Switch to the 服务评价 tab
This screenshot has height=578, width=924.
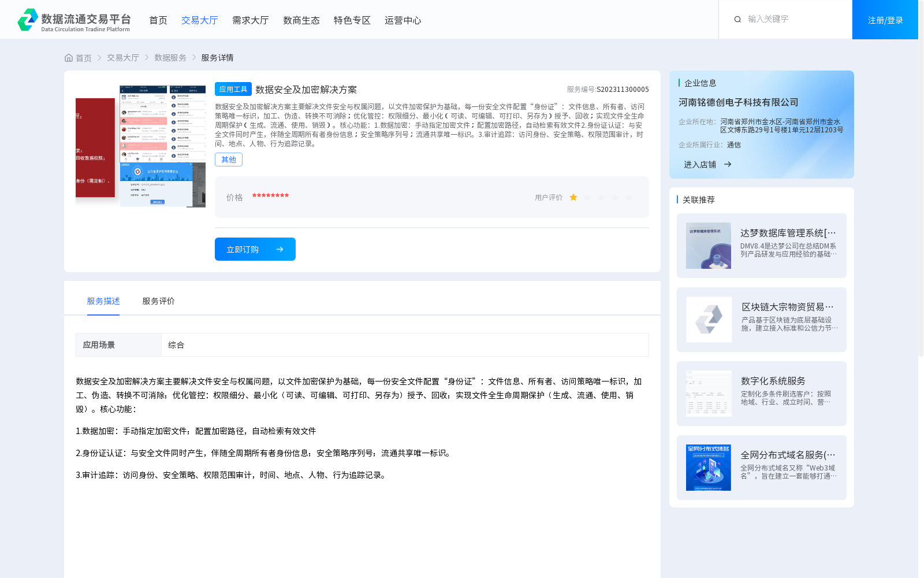(x=158, y=301)
